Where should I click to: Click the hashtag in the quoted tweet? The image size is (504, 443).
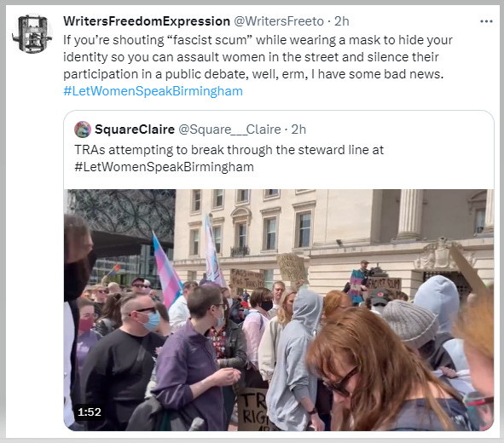pyautogui.click(x=165, y=167)
